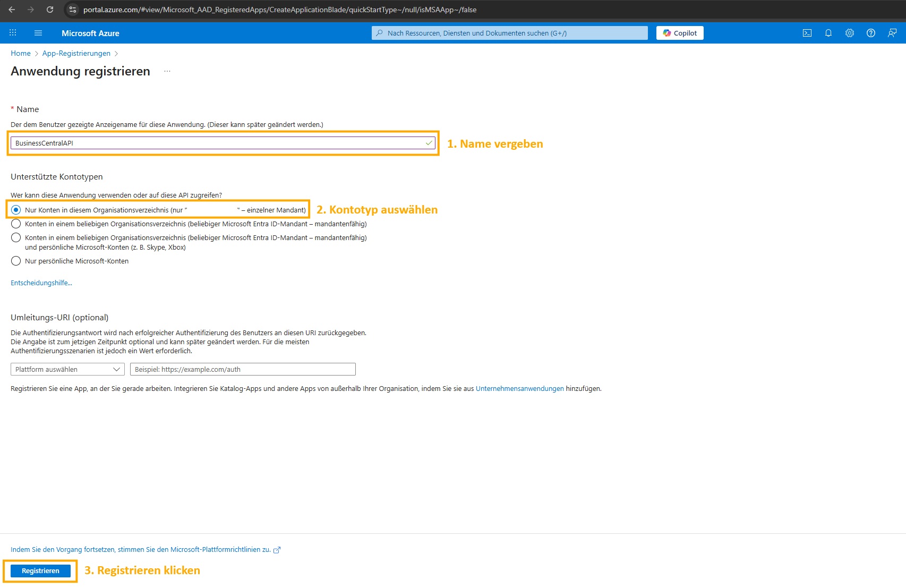
Task: Go to Home breadcrumb
Action: point(21,53)
